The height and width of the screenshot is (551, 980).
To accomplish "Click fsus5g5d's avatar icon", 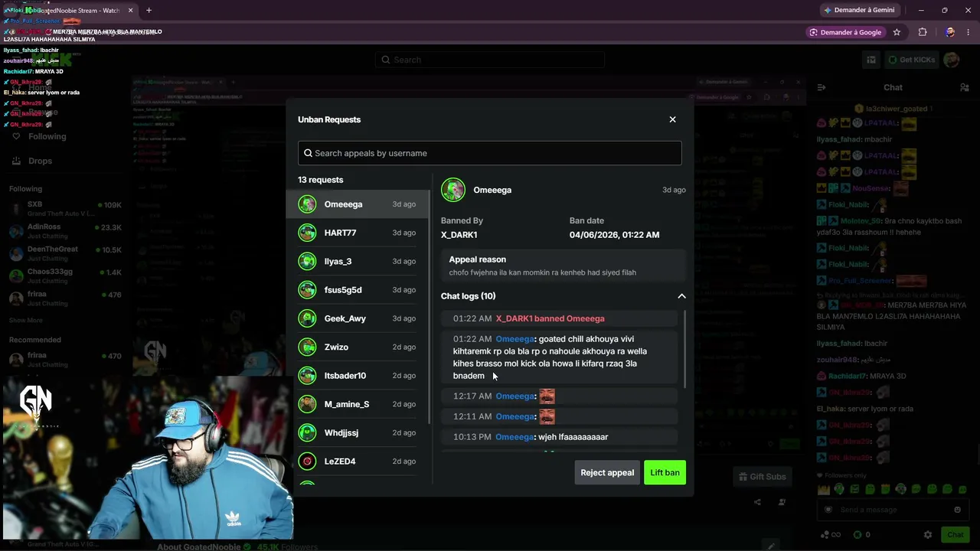I will pos(308,290).
